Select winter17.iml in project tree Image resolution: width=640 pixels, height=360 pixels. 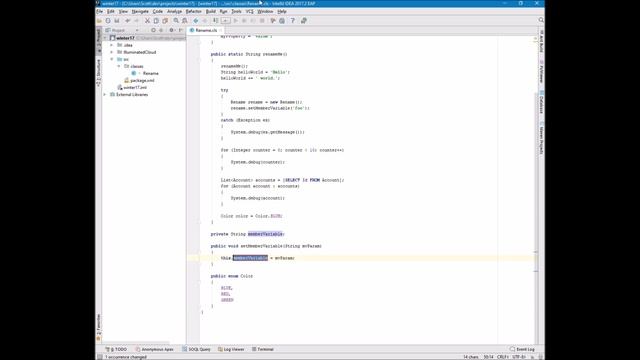click(x=135, y=87)
